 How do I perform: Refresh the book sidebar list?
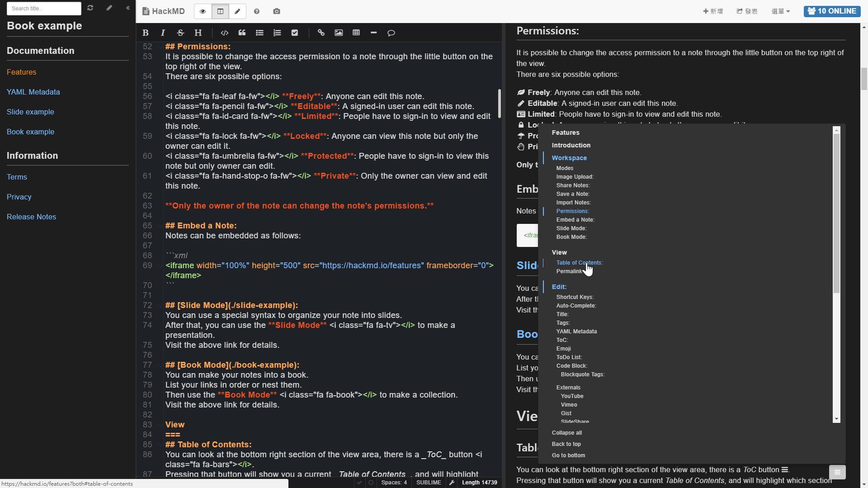(90, 8)
